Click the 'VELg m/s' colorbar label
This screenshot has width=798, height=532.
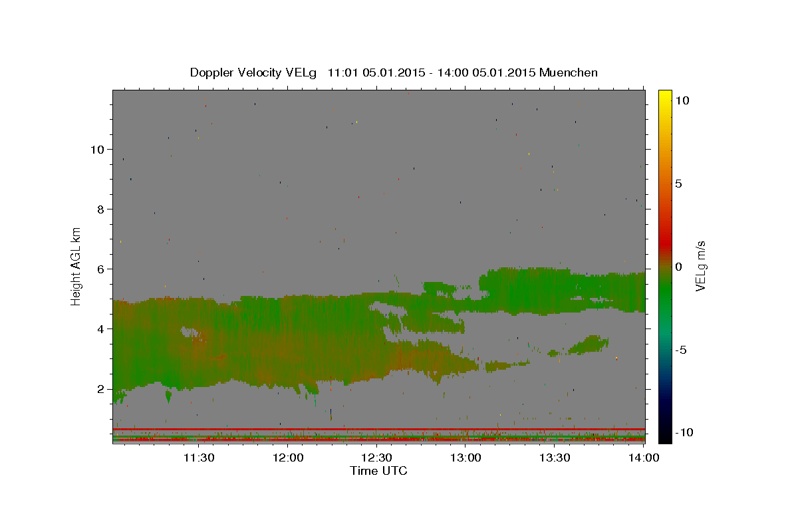click(x=700, y=265)
